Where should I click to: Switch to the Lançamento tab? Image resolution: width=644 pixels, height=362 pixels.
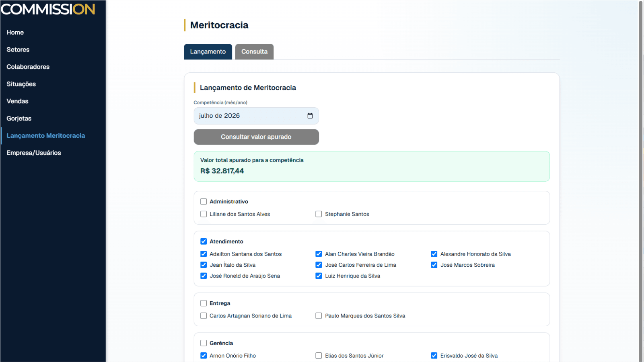pos(208,52)
